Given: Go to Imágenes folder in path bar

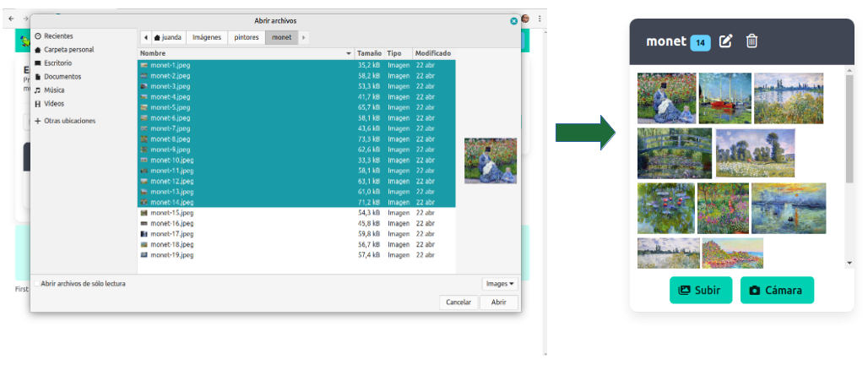Looking at the screenshot, I should coord(206,38).
